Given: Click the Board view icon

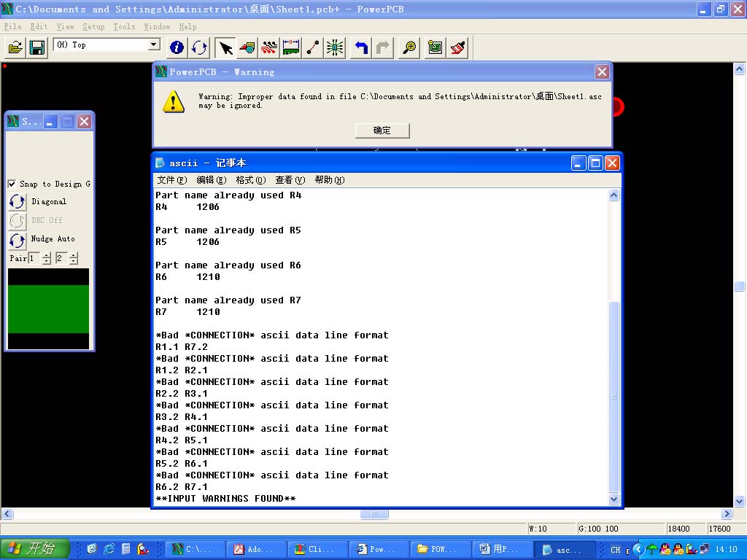Looking at the screenshot, I should click(x=435, y=47).
